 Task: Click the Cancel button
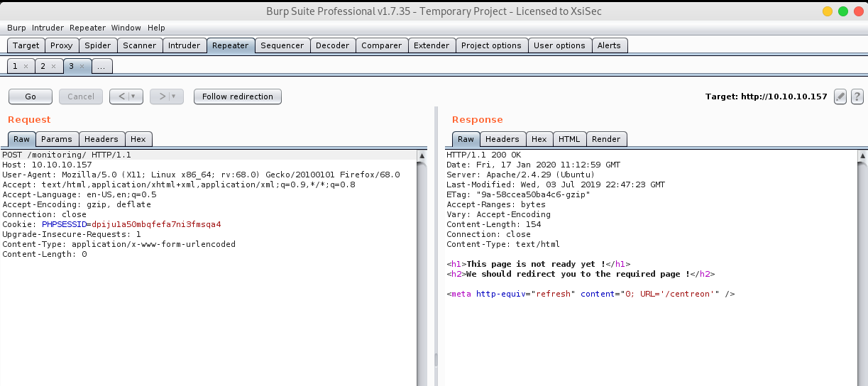point(81,96)
